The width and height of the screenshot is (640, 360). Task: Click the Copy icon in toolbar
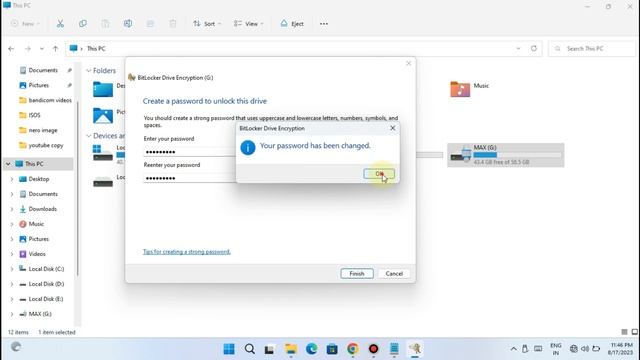click(x=83, y=24)
